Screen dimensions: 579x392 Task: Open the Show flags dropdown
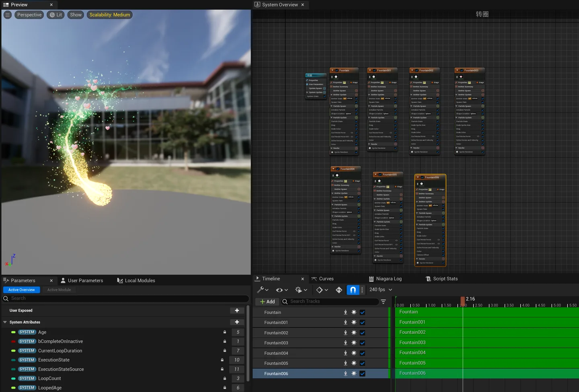pos(76,15)
